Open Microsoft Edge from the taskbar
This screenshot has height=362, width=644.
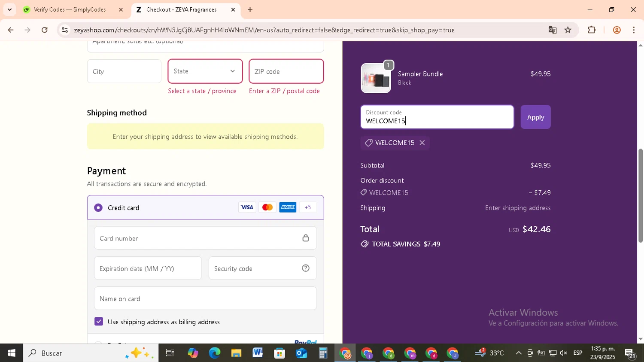click(214, 353)
